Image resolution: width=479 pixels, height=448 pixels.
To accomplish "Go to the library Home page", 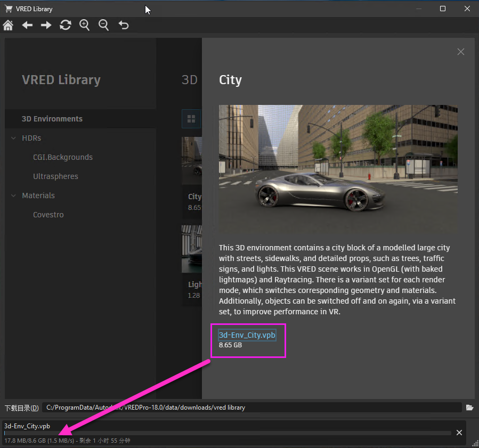I will click(x=8, y=25).
